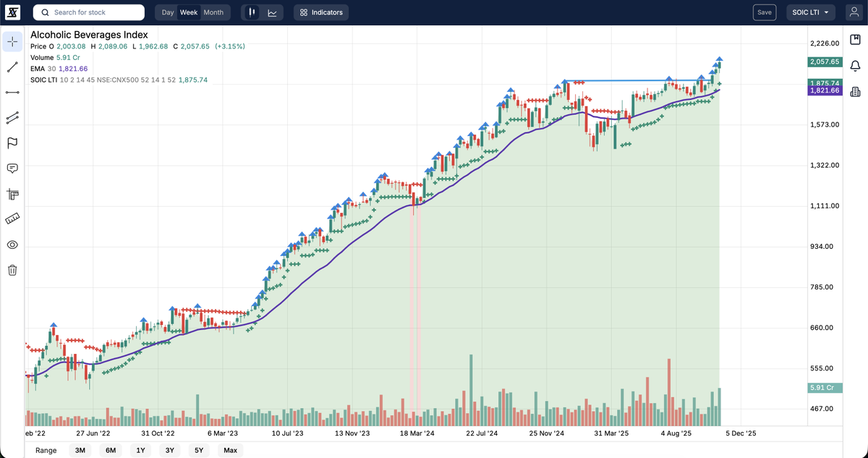This screenshot has height=458, width=868.
Task: Select the horizontal line tool
Action: point(12,92)
